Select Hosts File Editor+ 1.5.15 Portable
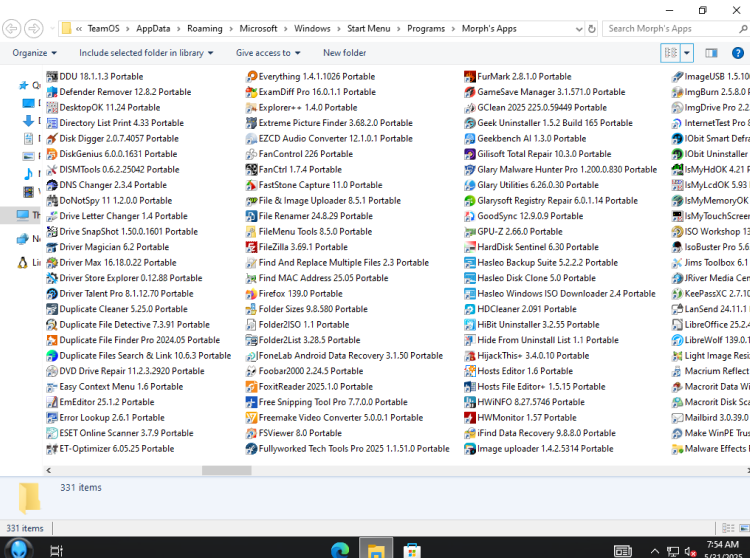Screen dimensions: 750x558 [x=534, y=386]
